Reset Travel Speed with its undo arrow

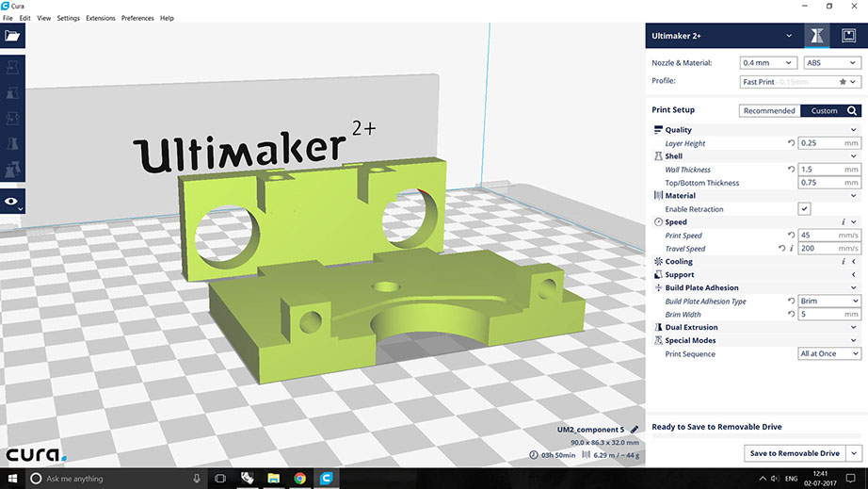(x=781, y=249)
